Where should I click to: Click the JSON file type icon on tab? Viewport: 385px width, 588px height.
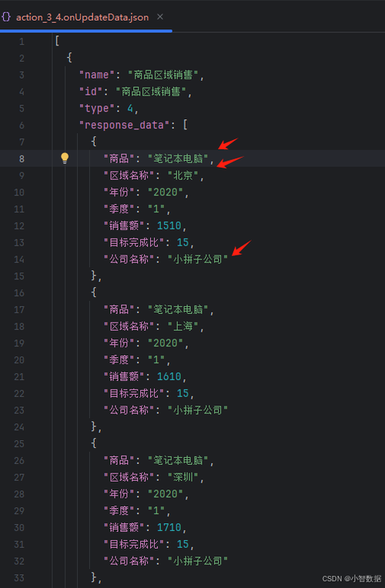6,17
